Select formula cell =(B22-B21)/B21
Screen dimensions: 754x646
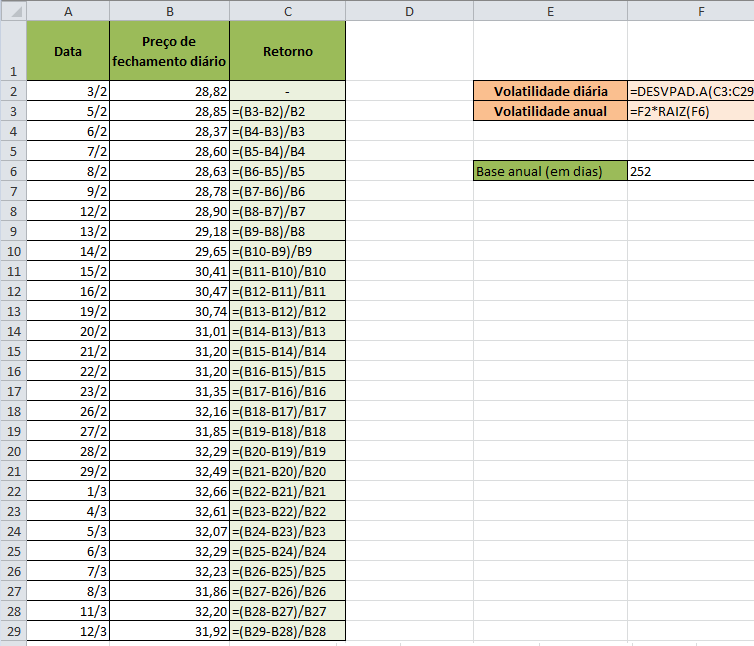click(x=288, y=491)
